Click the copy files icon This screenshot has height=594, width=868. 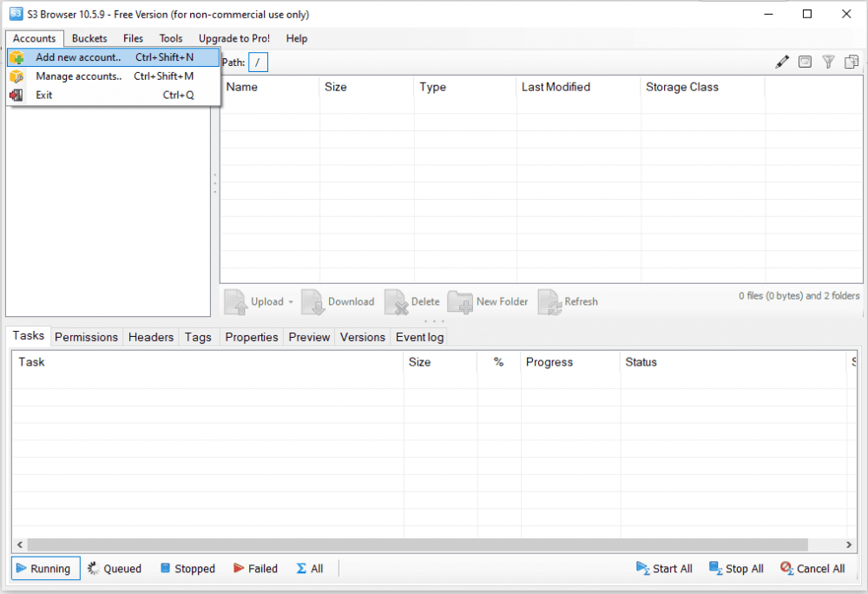click(852, 62)
